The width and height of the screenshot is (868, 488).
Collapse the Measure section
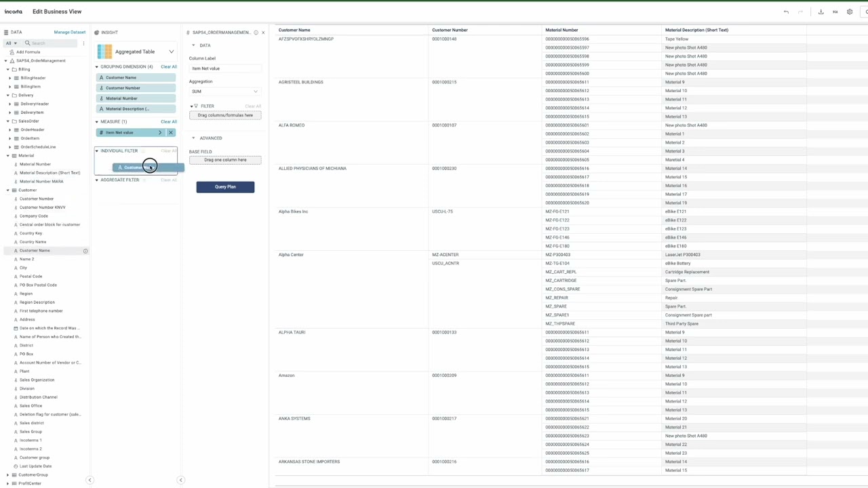pyautogui.click(x=97, y=122)
